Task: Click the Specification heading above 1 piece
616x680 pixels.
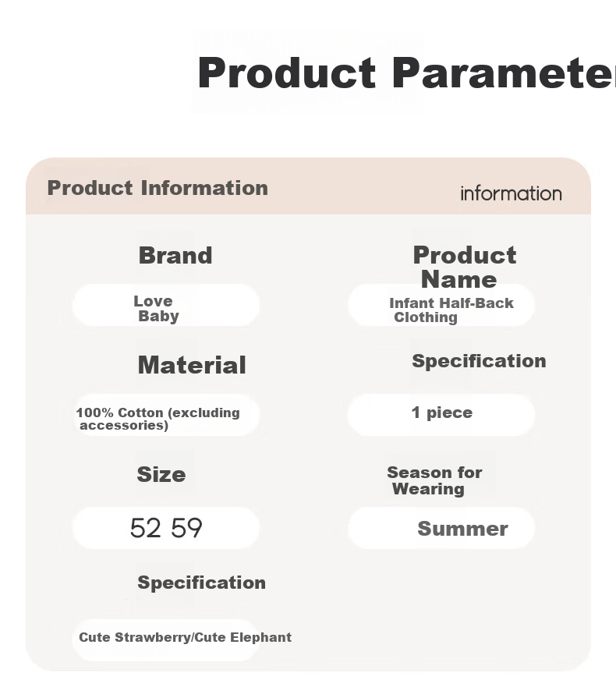Action: pyautogui.click(x=479, y=361)
